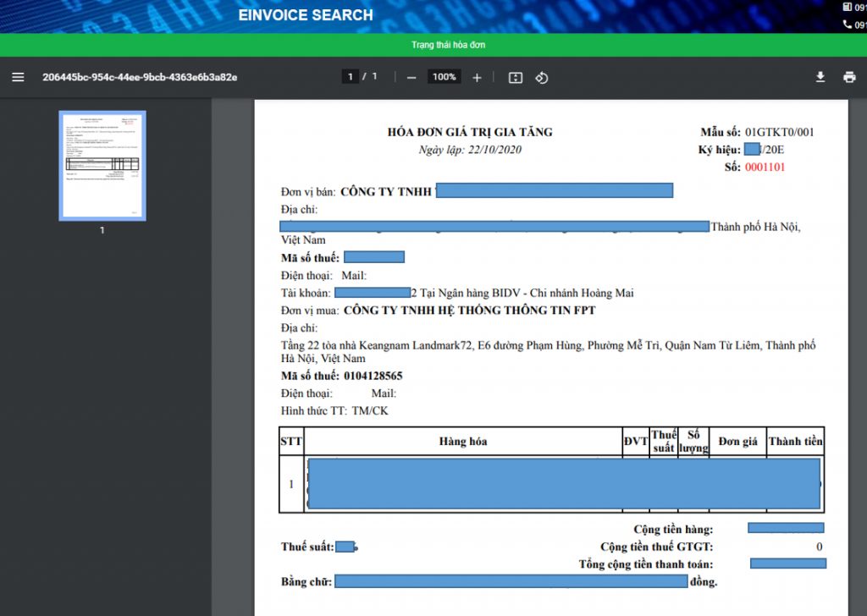Click the date Ngày lập: 22/10/2020
The width and height of the screenshot is (867, 616).
[x=470, y=150]
